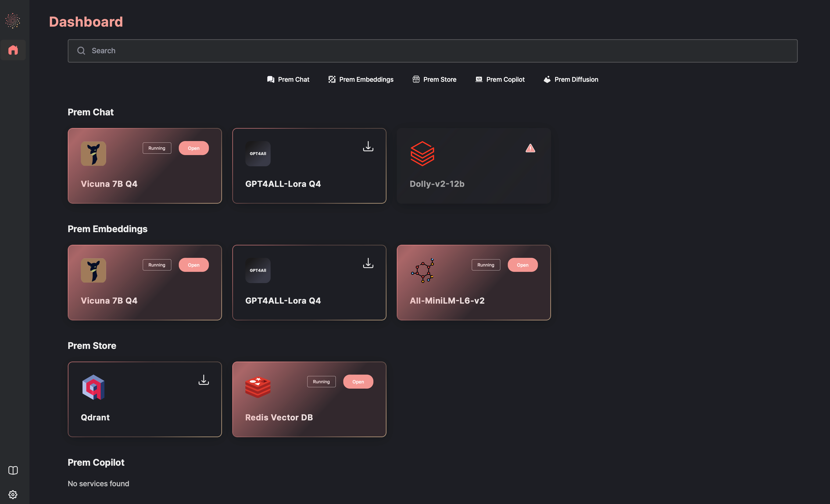Select the Qdrant logo thumbnail
This screenshot has width=830, height=504.
point(93,387)
